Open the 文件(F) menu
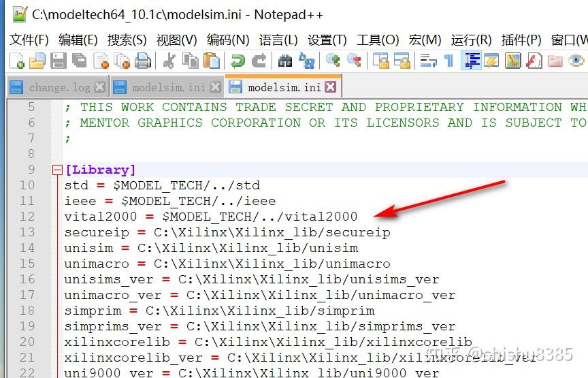This screenshot has height=378, width=588. (x=29, y=40)
